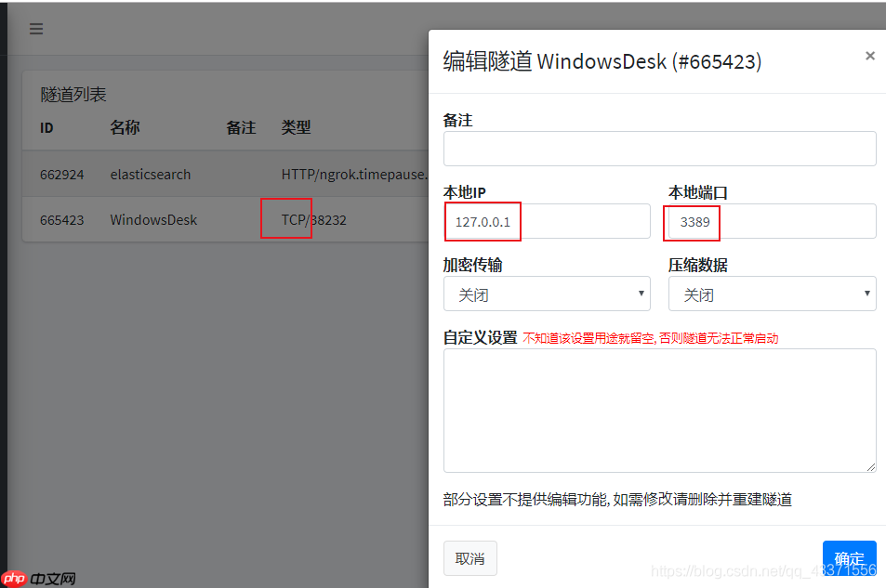Expand the encryption dropdown arrow showing 关闭
Image resolution: width=886 pixels, height=588 pixels.
pos(641,294)
